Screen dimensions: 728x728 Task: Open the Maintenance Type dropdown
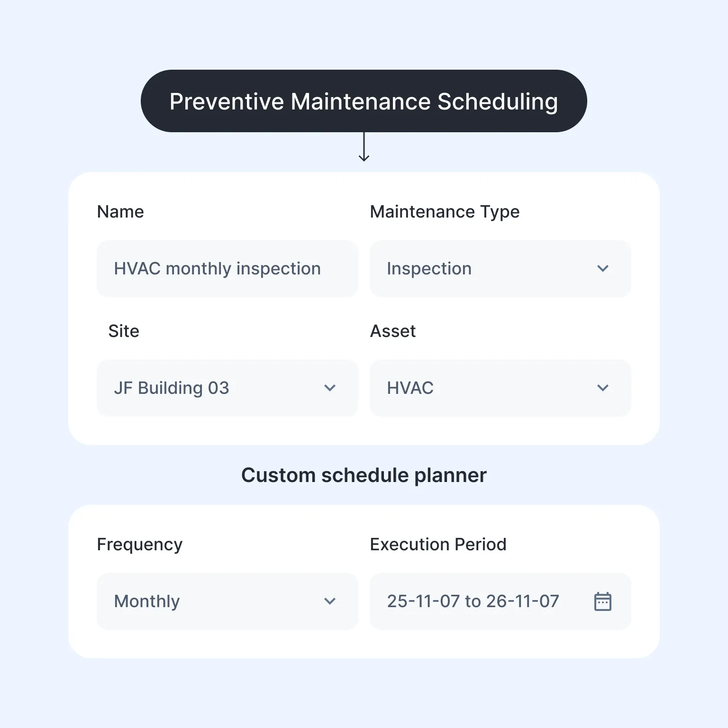500,268
